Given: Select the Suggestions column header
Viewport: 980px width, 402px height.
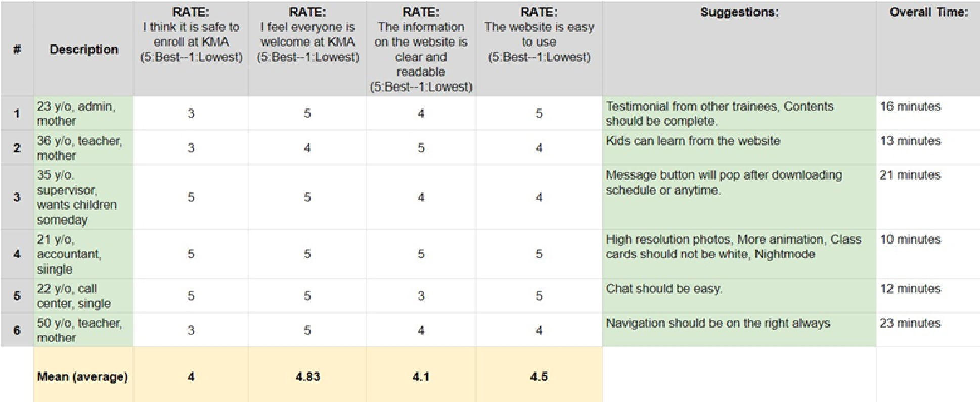Looking at the screenshot, I should point(739,12).
